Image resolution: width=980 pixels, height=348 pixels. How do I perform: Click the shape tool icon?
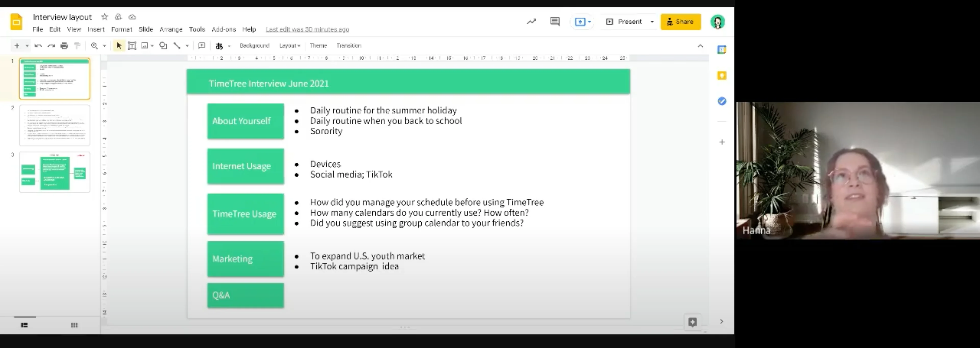pyautogui.click(x=163, y=46)
